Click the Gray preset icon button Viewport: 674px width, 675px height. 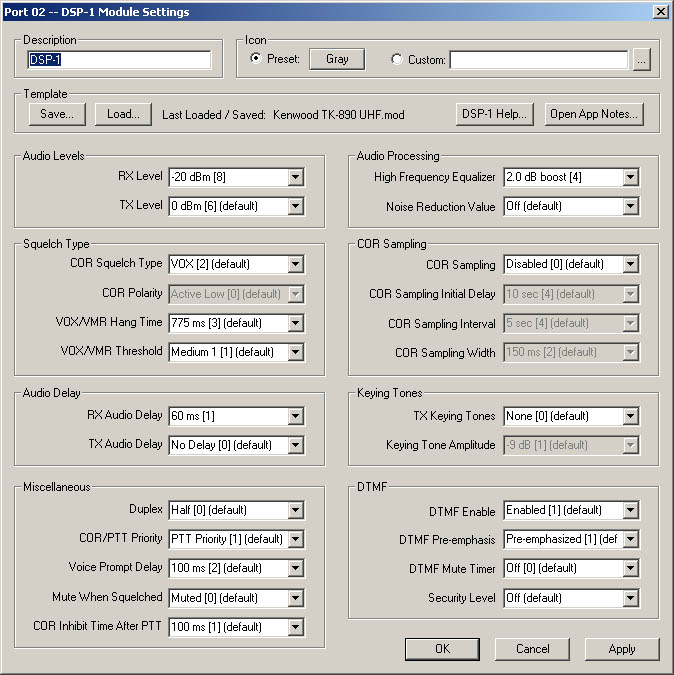(337, 59)
